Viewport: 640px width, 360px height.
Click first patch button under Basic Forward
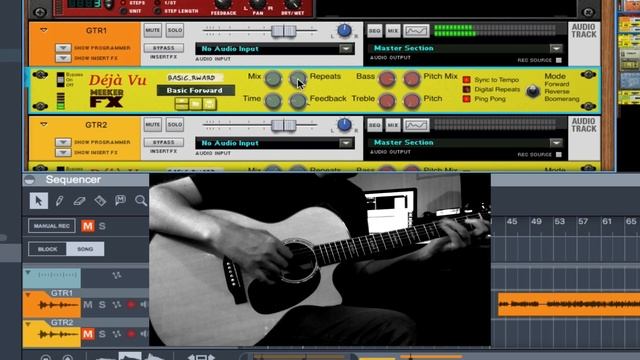click(182, 104)
